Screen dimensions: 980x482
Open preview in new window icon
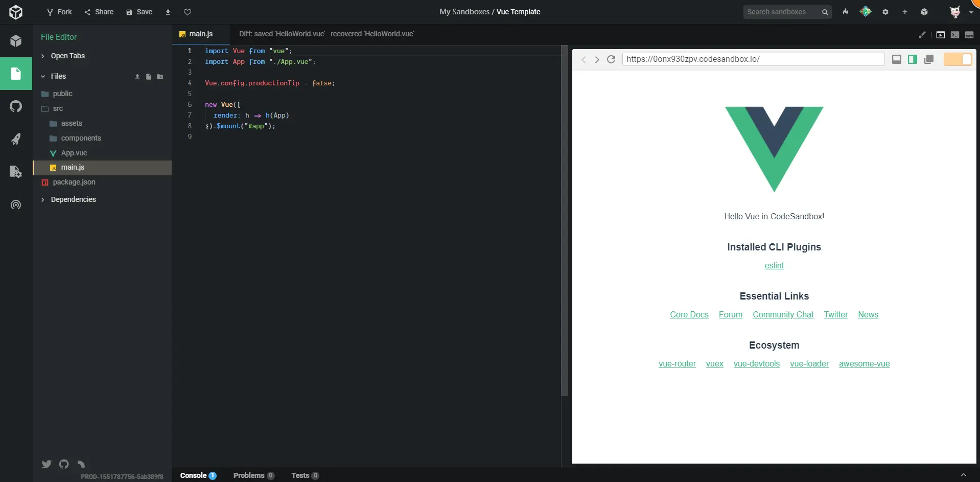[929, 59]
